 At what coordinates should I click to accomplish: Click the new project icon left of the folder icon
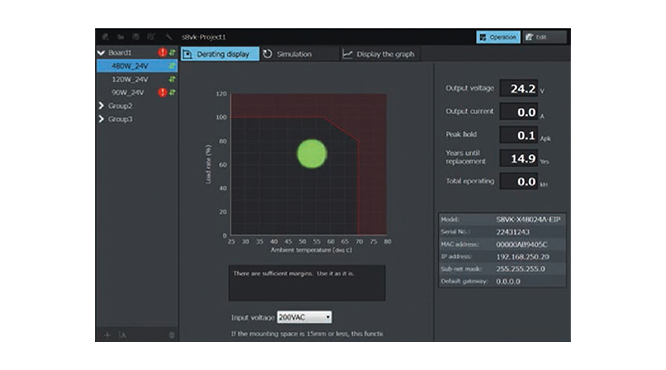click(105, 37)
